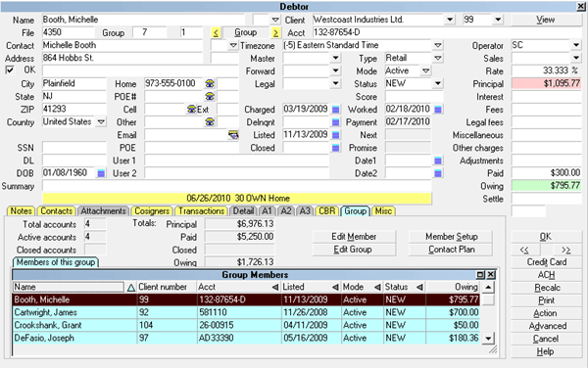The image size is (588, 368).
Task: Click the Recalc button
Action: [547, 288]
